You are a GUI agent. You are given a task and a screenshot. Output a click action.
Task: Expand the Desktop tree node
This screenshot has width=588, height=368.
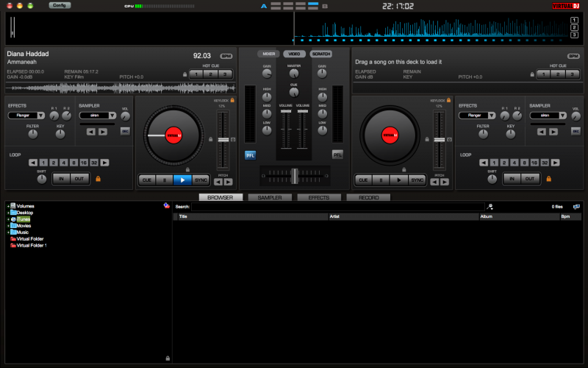coord(8,213)
